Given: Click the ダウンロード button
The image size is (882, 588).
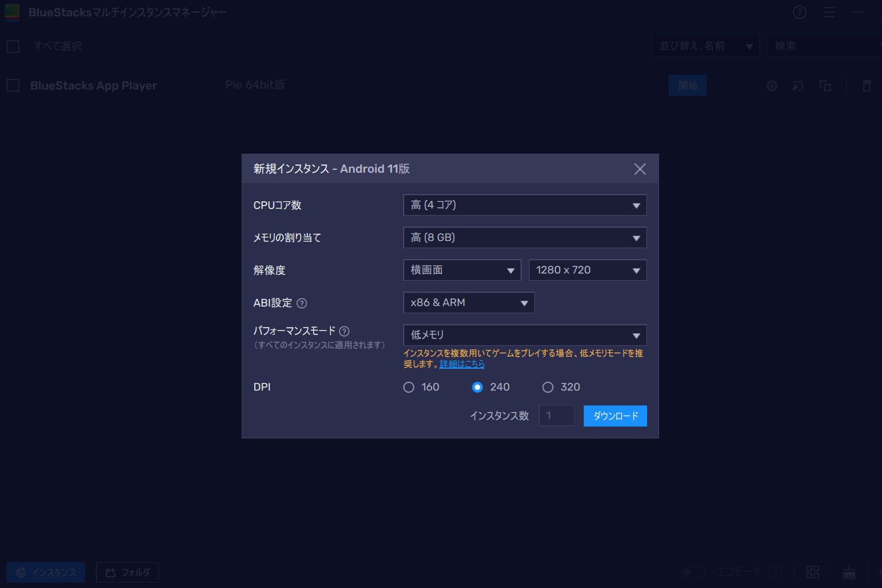Looking at the screenshot, I should (x=615, y=416).
